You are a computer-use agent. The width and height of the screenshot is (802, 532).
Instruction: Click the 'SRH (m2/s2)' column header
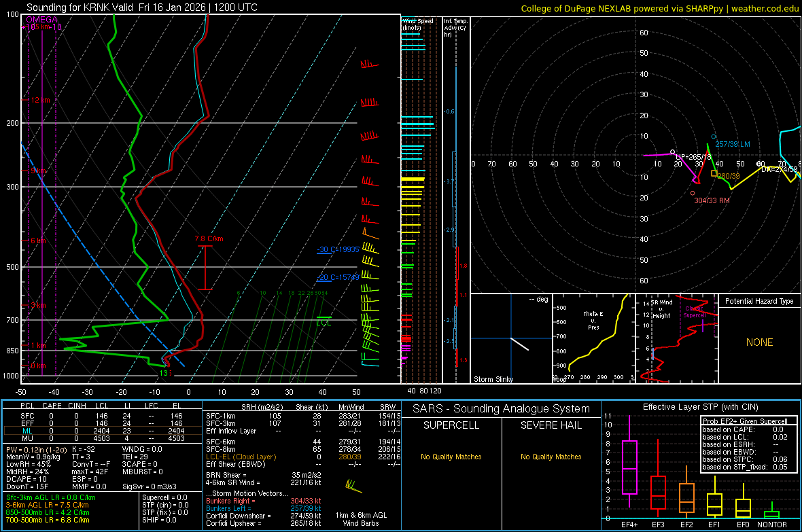[x=262, y=407]
